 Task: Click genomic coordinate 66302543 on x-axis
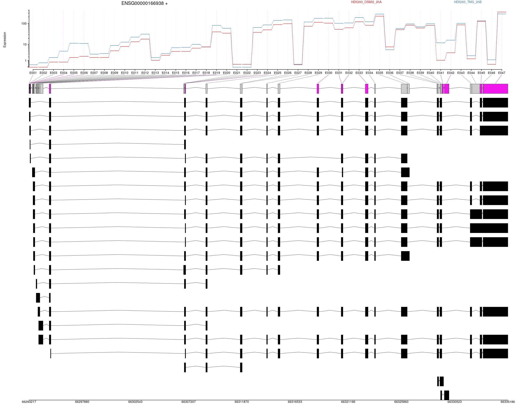pos(135,402)
